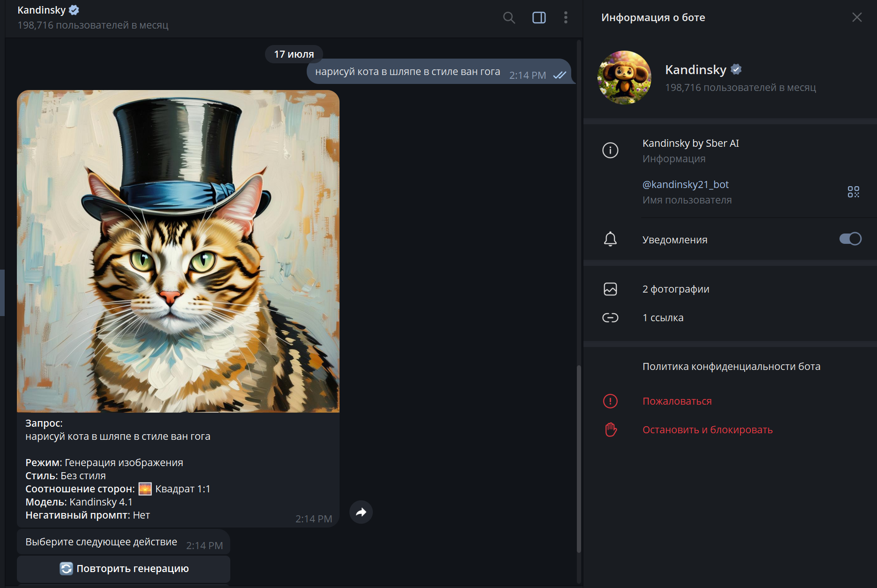Click Остановить и блокировать
Screen dimensions: 877x588
pyautogui.click(x=707, y=430)
